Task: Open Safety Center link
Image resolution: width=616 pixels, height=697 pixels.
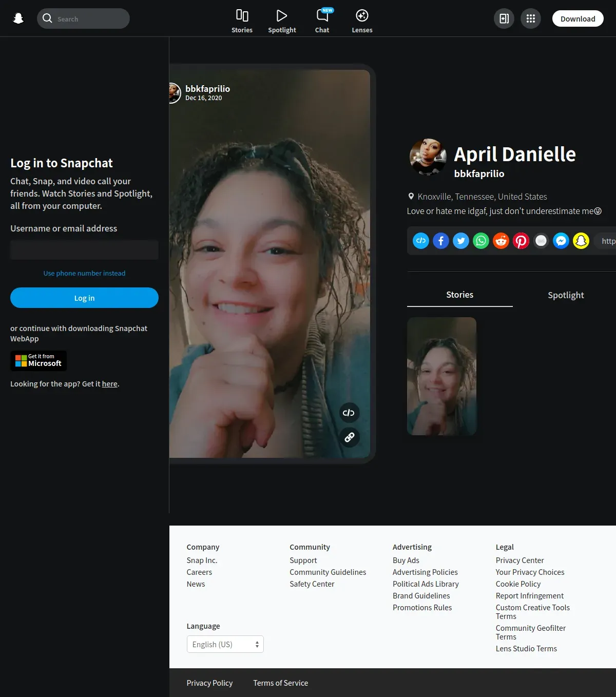Action: [x=312, y=584]
